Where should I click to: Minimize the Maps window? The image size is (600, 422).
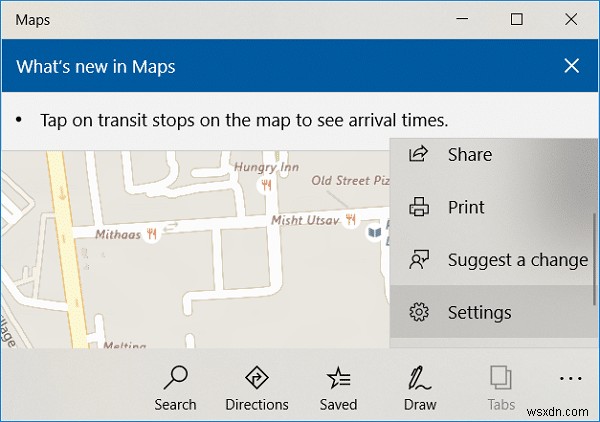[x=461, y=19]
